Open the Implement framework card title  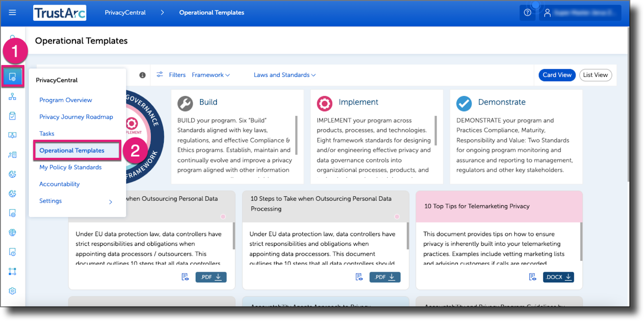(358, 102)
